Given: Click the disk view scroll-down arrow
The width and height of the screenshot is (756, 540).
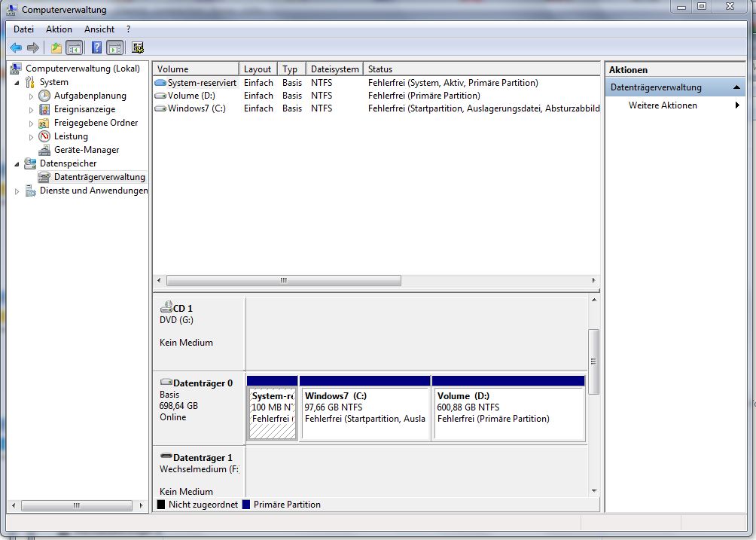Looking at the screenshot, I should 594,491.
